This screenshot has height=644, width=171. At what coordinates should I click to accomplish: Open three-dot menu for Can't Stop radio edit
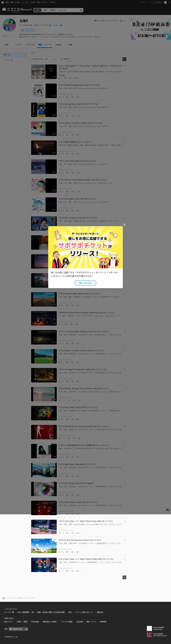[125, 559]
